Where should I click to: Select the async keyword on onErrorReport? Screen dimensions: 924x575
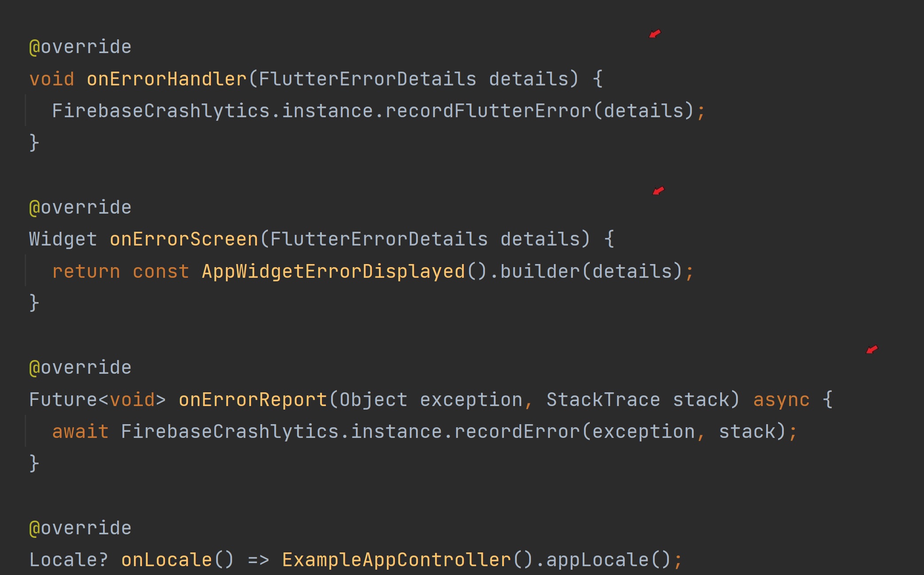[x=781, y=399]
